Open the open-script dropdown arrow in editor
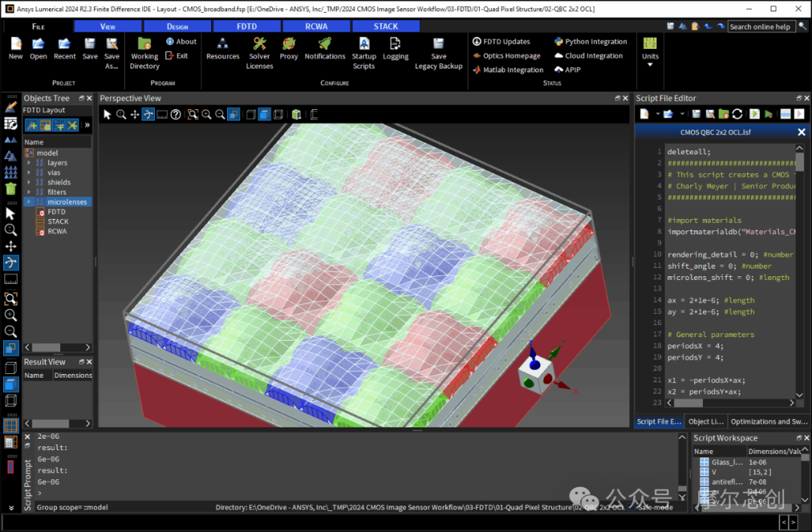Viewport: 812px width, 532px height. click(x=682, y=114)
